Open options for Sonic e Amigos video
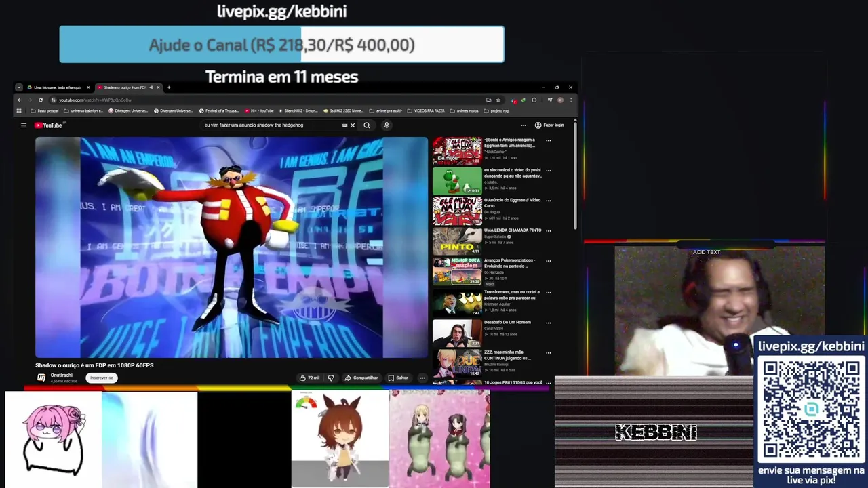 tap(549, 141)
